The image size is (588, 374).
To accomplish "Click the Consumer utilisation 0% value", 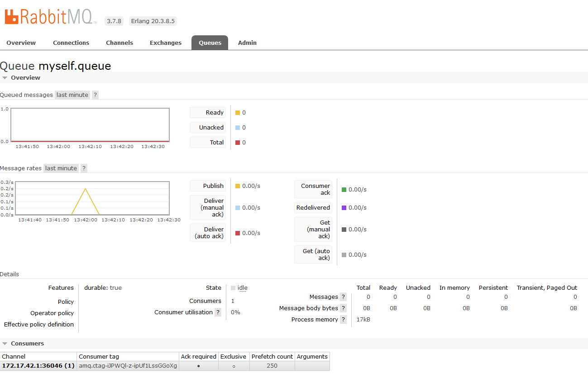I will pos(235,312).
